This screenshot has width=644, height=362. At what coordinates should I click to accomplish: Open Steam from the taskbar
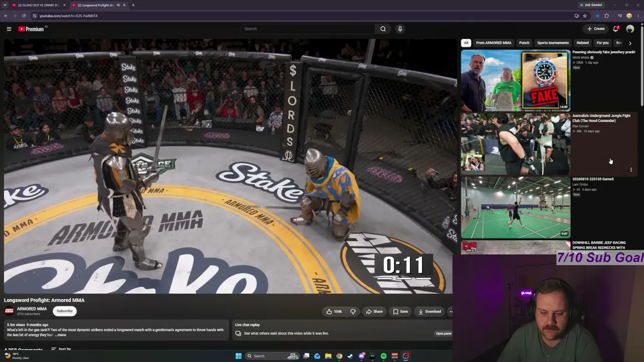[x=350, y=356]
